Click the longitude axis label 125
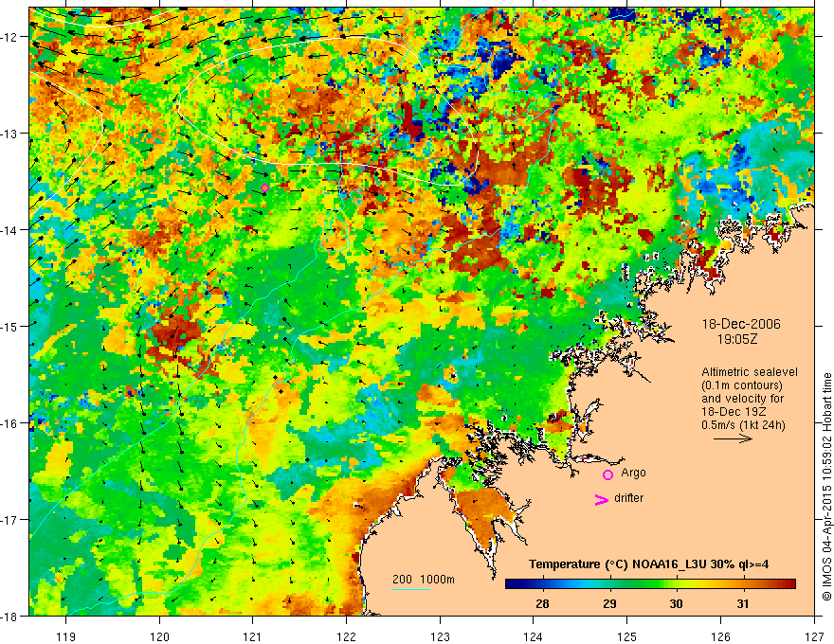834x644 pixels. click(627, 636)
